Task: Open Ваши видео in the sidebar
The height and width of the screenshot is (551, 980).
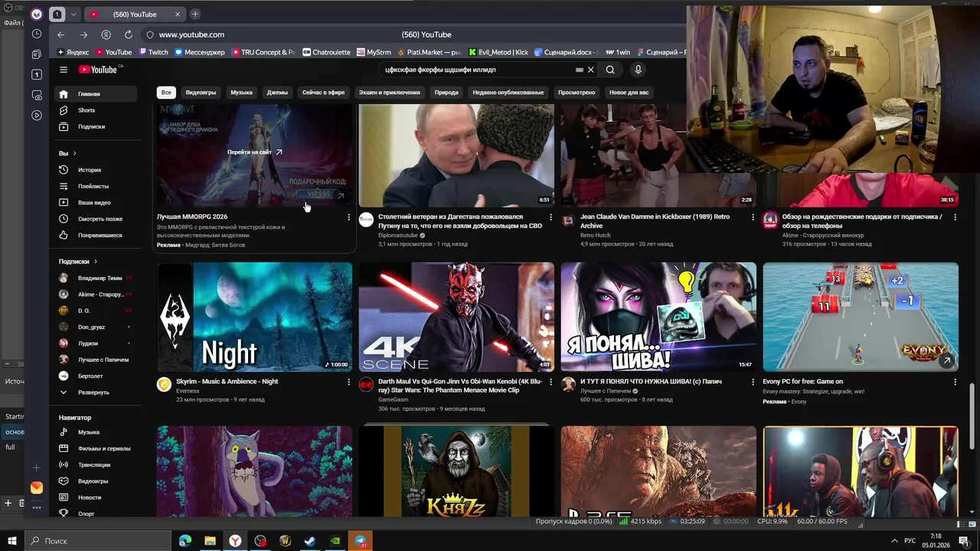Action: [x=96, y=203]
